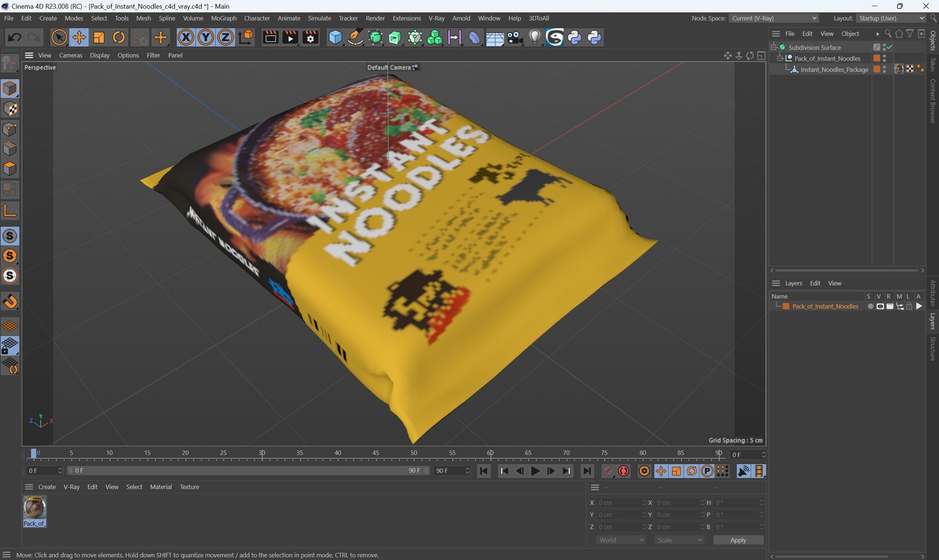Toggle X axis lock
The width and height of the screenshot is (939, 560).
[x=186, y=37]
